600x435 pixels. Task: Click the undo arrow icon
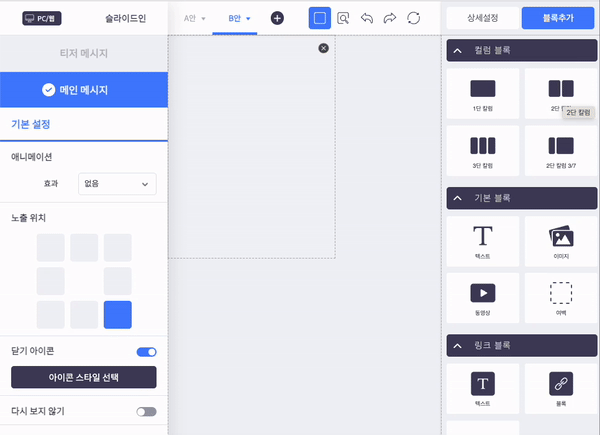pyautogui.click(x=367, y=18)
